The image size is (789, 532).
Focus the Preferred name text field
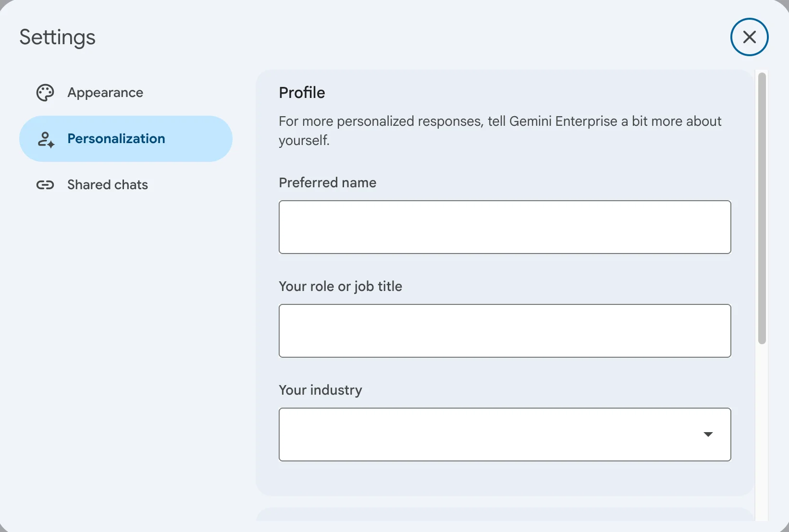coord(505,227)
